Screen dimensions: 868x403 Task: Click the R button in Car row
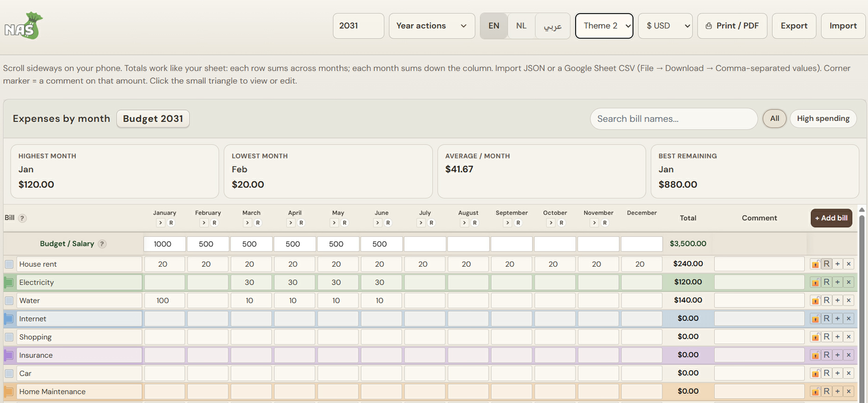pos(826,373)
